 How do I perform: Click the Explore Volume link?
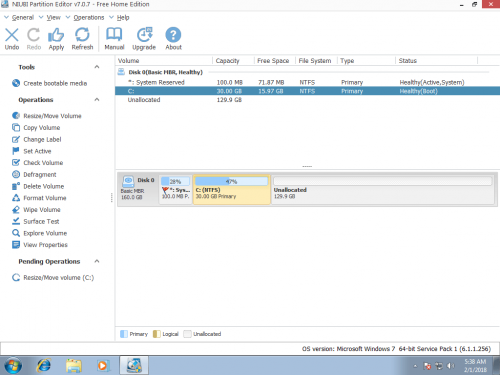click(x=45, y=233)
